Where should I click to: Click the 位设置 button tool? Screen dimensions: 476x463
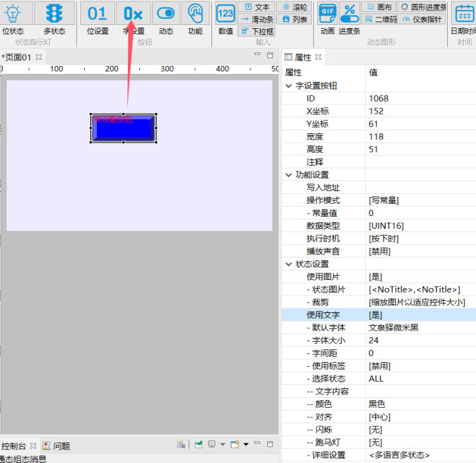pos(98,18)
